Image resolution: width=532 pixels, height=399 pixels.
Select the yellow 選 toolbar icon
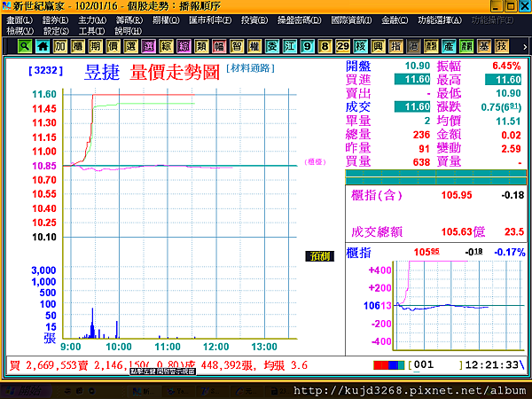pyautogui.click(x=130, y=46)
